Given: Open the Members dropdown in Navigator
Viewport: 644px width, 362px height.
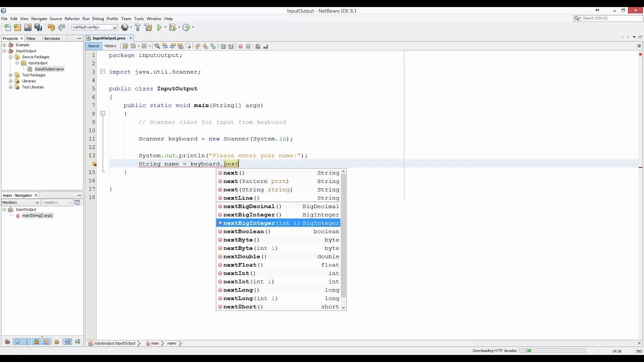Looking at the screenshot, I should pos(21,202).
